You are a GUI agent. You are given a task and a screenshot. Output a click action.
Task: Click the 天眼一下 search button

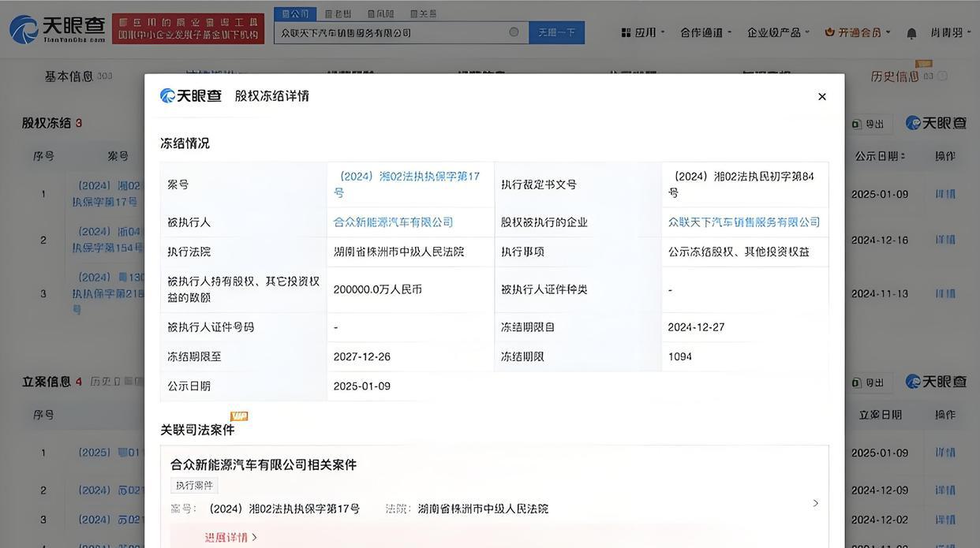(x=557, y=32)
